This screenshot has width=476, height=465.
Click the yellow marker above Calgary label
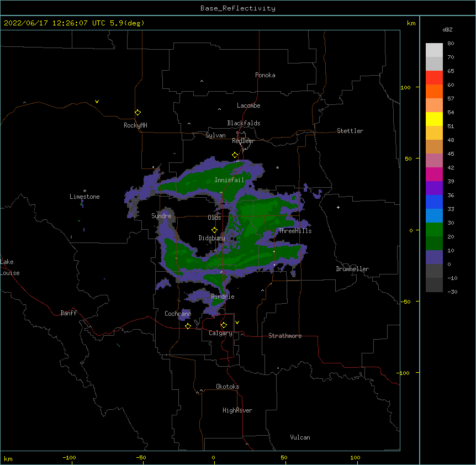pyautogui.click(x=224, y=325)
